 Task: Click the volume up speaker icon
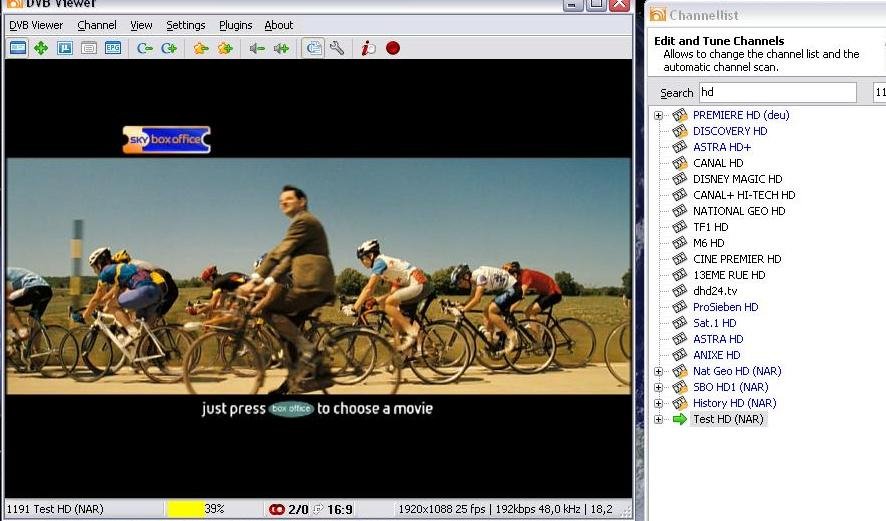click(281, 48)
